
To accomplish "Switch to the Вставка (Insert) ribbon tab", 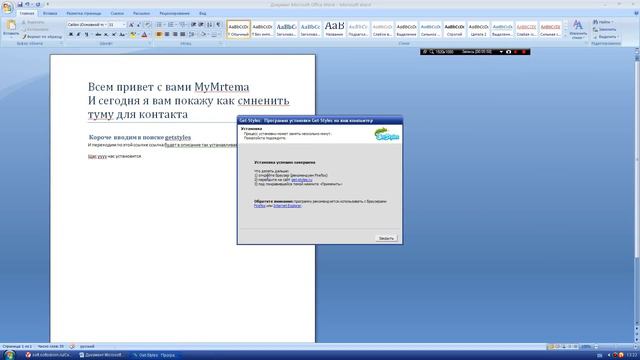I will click(x=50, y=13).
